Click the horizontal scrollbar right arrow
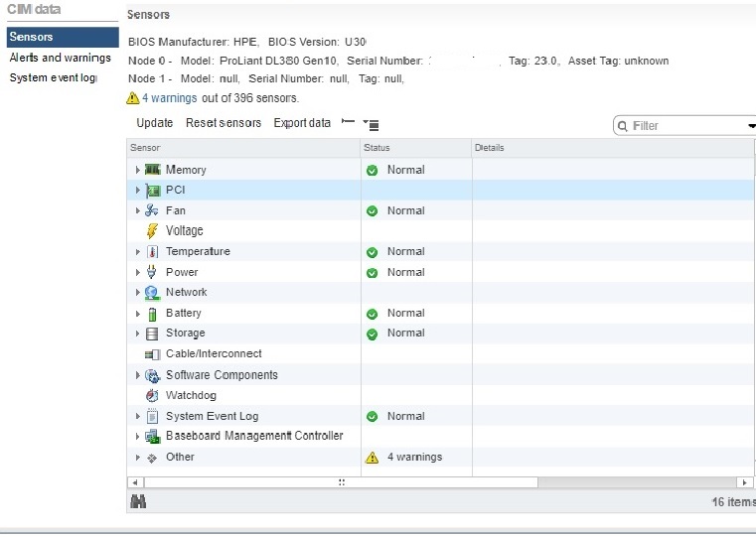 746,482
